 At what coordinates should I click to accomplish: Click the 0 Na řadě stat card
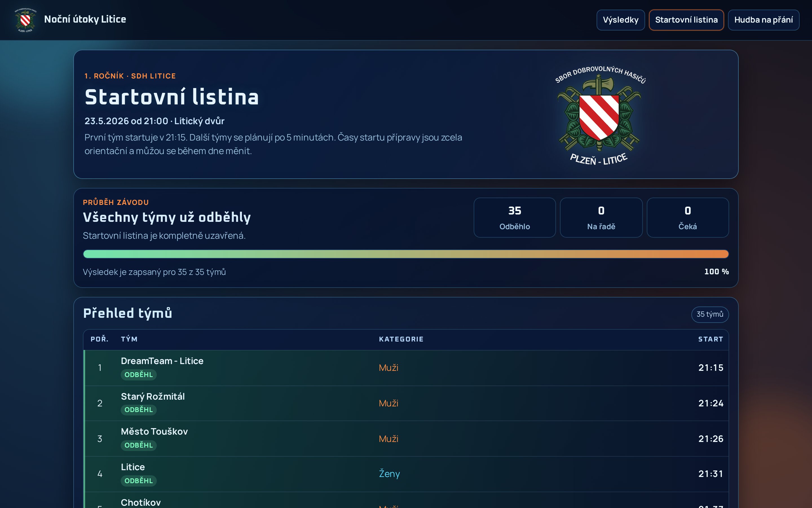pos(601,218)
